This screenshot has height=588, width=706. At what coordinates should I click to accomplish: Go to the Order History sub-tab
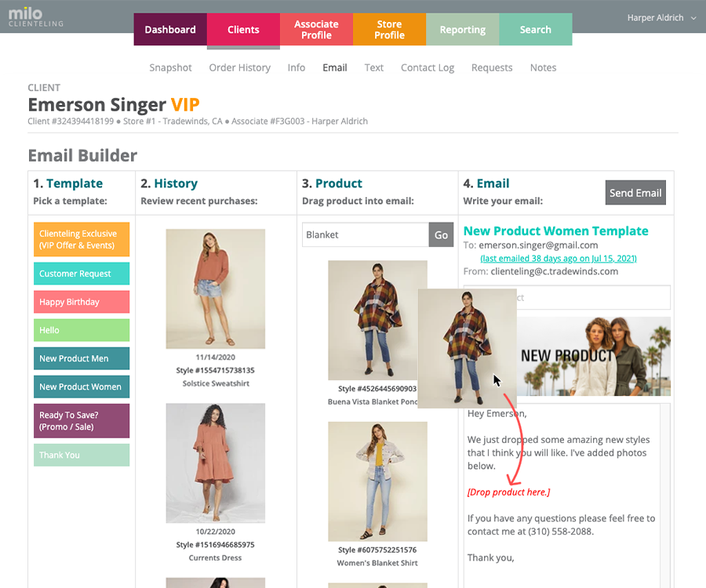pyautogui.click(x=239, y=67)
